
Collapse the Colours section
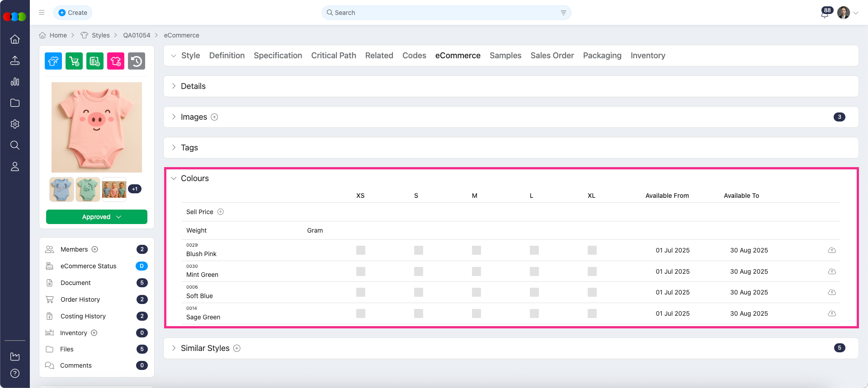[x=174, y=178]
